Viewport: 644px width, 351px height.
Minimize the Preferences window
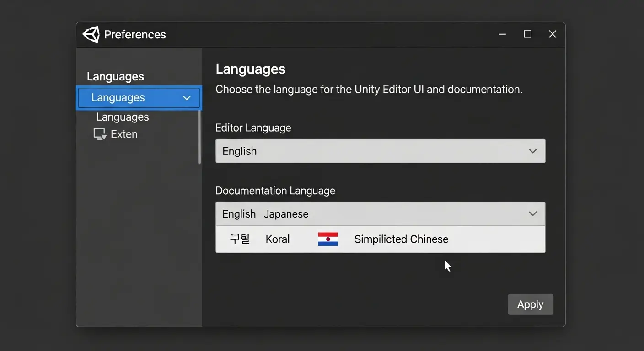[x=502, y=34]
